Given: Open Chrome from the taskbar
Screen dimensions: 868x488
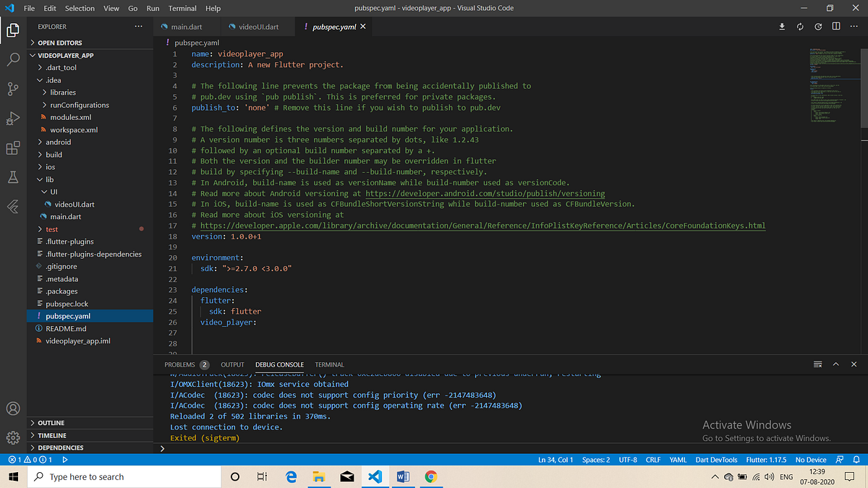Looking at the screenshot, I should point(430,477).
